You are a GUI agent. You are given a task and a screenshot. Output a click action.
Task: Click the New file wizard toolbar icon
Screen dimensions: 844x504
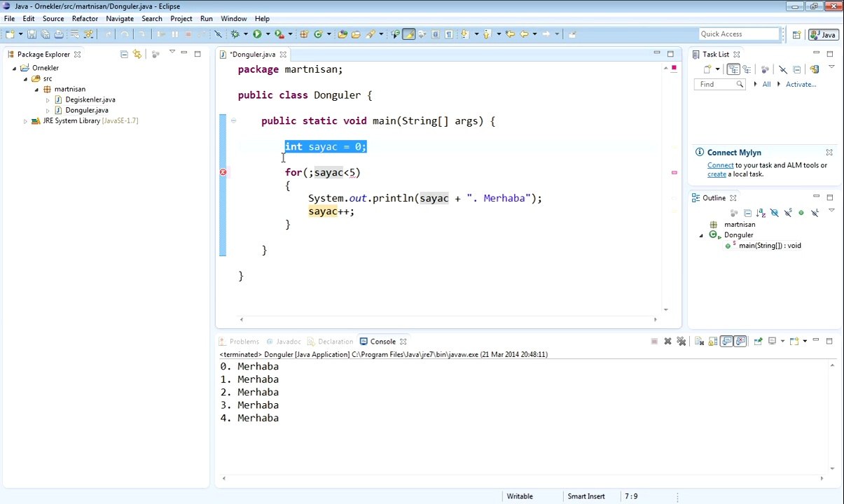tap(10, 34)
